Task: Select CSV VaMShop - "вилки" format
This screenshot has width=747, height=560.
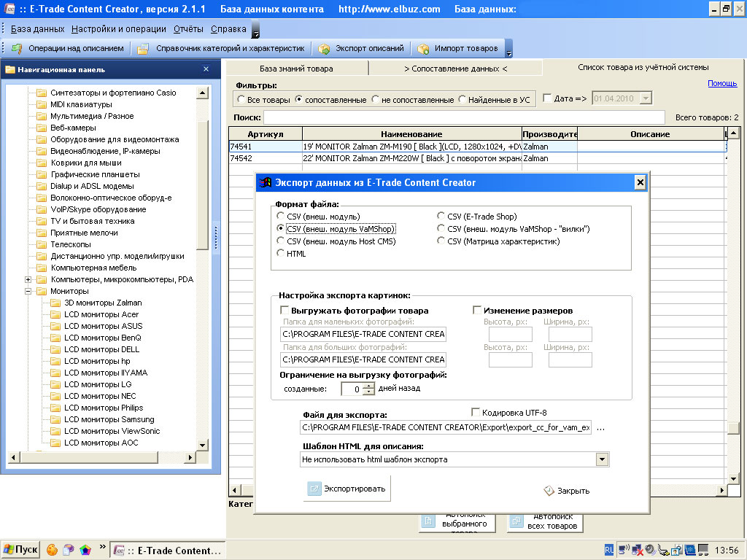Action: click(441, 228)
